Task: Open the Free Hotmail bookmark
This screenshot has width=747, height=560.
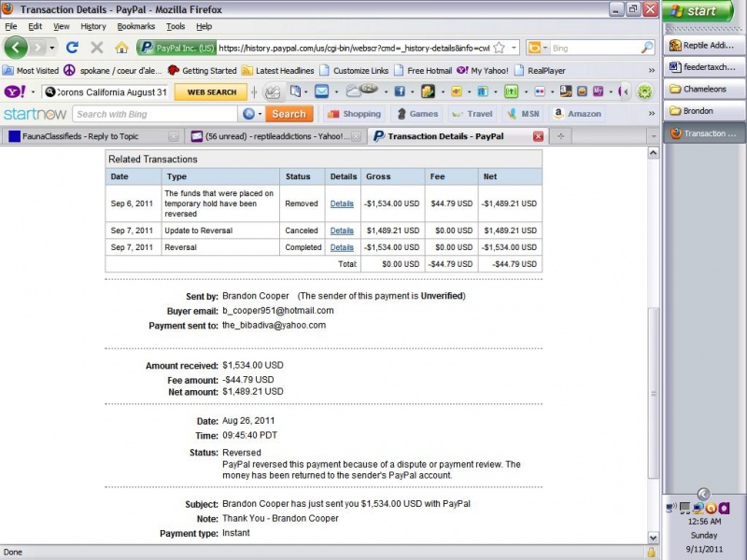Action: 423,71
